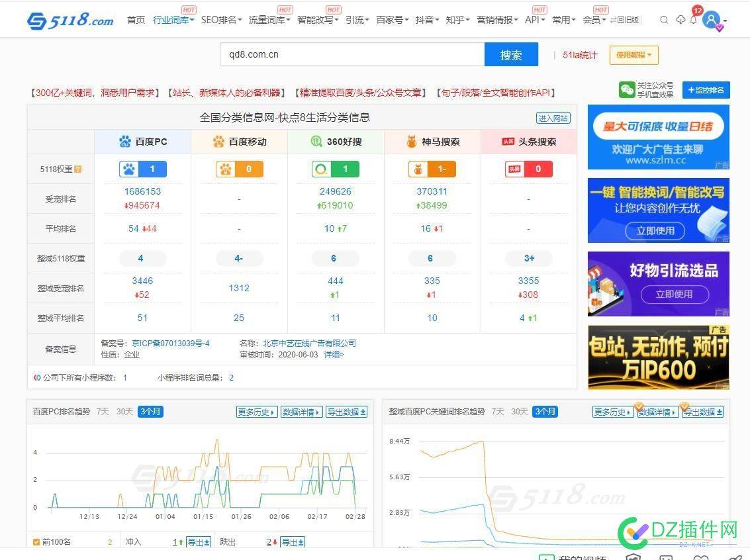Open the 常用 navigation menu
The height and width of the screenshot is (560, 750).
tap(563, 20)
